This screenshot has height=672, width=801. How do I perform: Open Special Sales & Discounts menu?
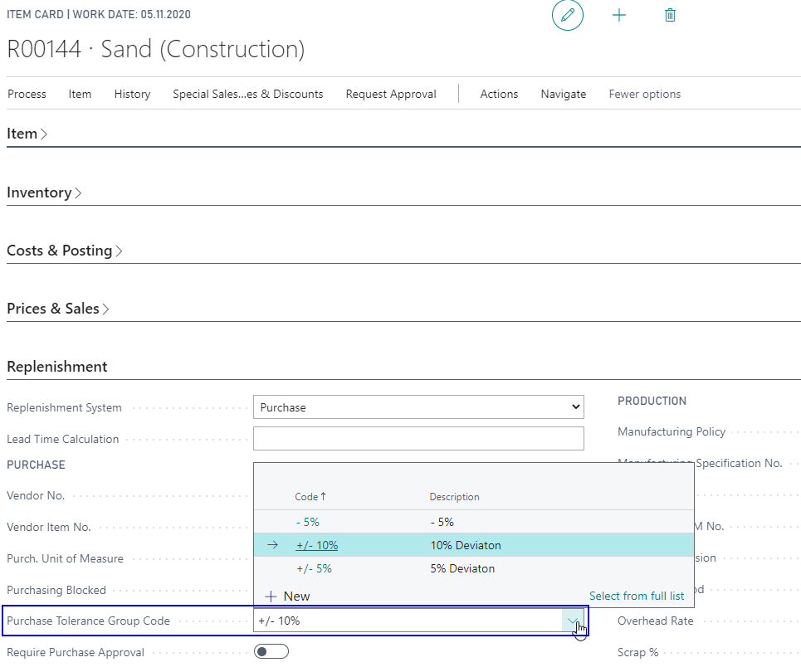point(247,94)
